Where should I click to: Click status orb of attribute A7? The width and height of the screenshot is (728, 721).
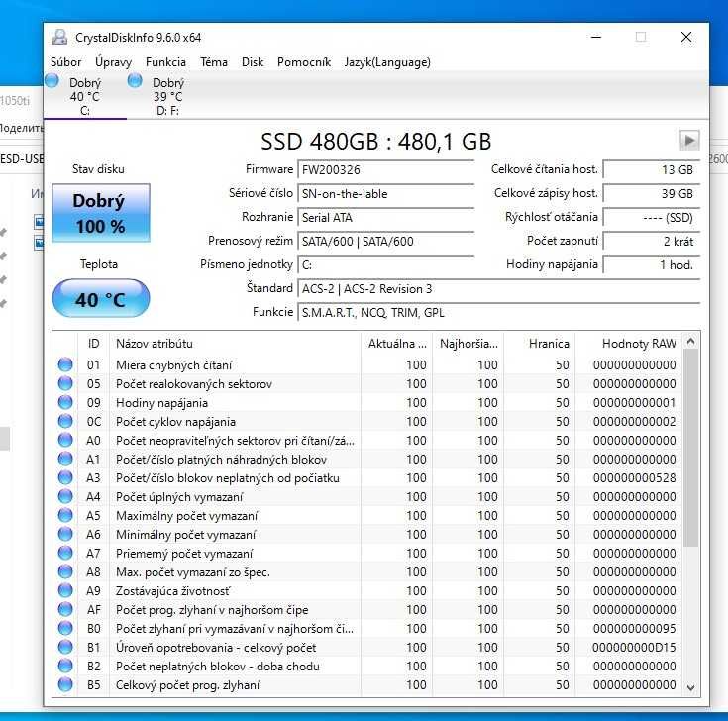[65, 553]
